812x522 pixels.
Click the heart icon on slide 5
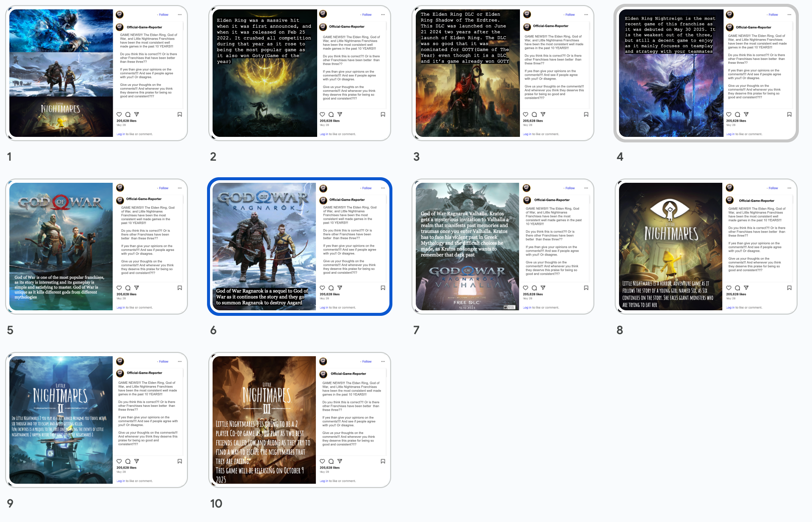(119, 288)
